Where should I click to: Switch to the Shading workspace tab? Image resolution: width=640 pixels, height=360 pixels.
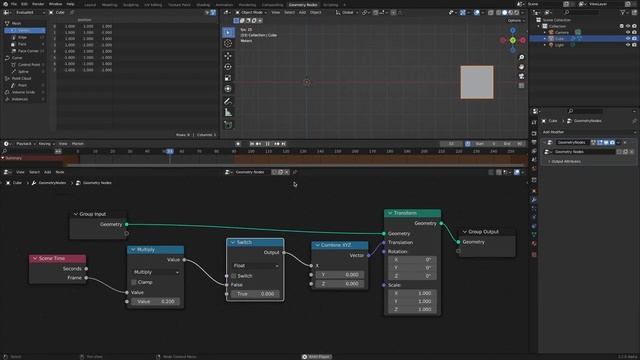tap(203, 5)
